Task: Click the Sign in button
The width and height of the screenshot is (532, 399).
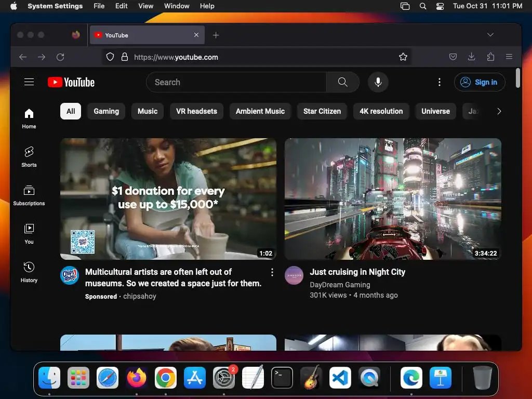Action: tap(480, 82)
